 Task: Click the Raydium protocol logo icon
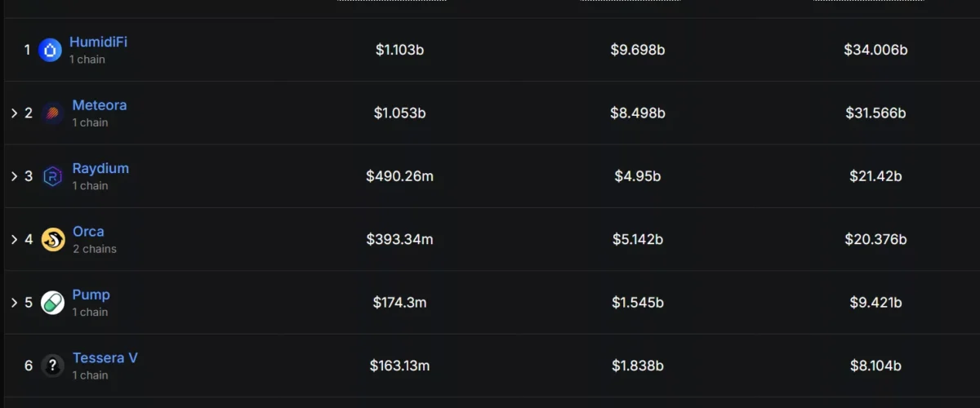[x=53, y=176]
